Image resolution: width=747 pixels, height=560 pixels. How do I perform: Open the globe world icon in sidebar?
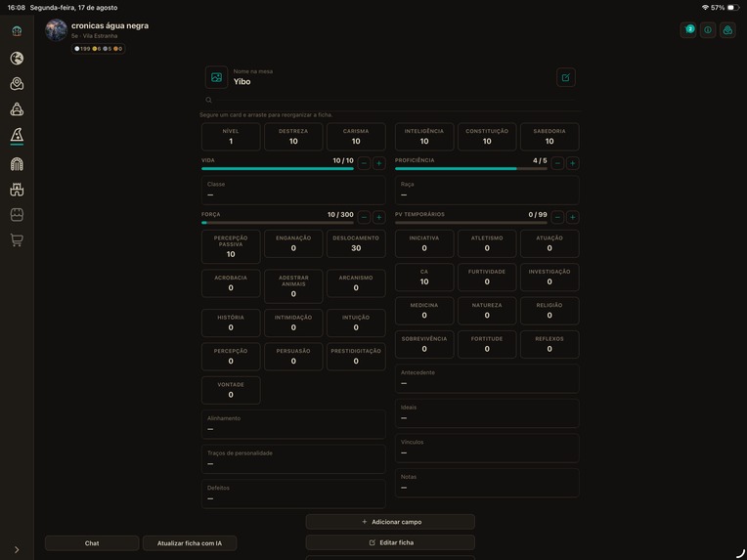click(17, 58)
